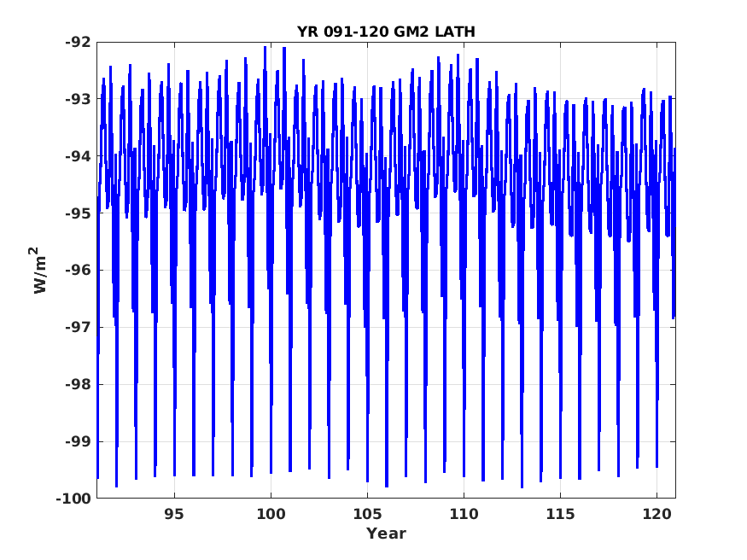This screenshot has width=747, height=560.
Task: Click the y-axis tick label -100
Action: (x=73, y=499)
